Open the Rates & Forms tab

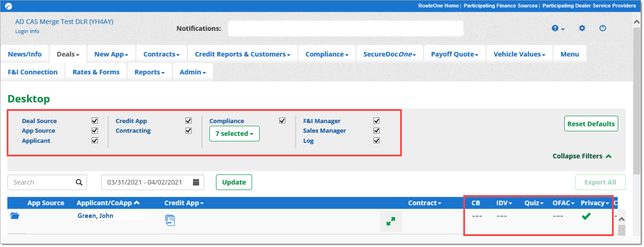96,72
